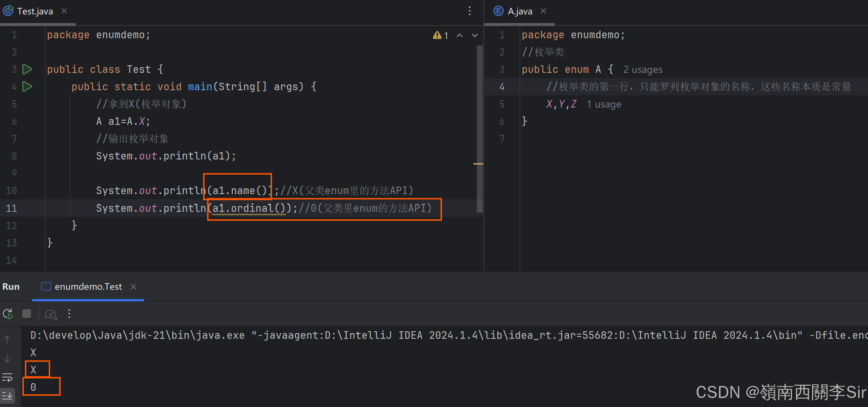Click the Rerun enumdemo.Test icon
Viewport: 868px width, 407px height.
[x=8, y=314]
